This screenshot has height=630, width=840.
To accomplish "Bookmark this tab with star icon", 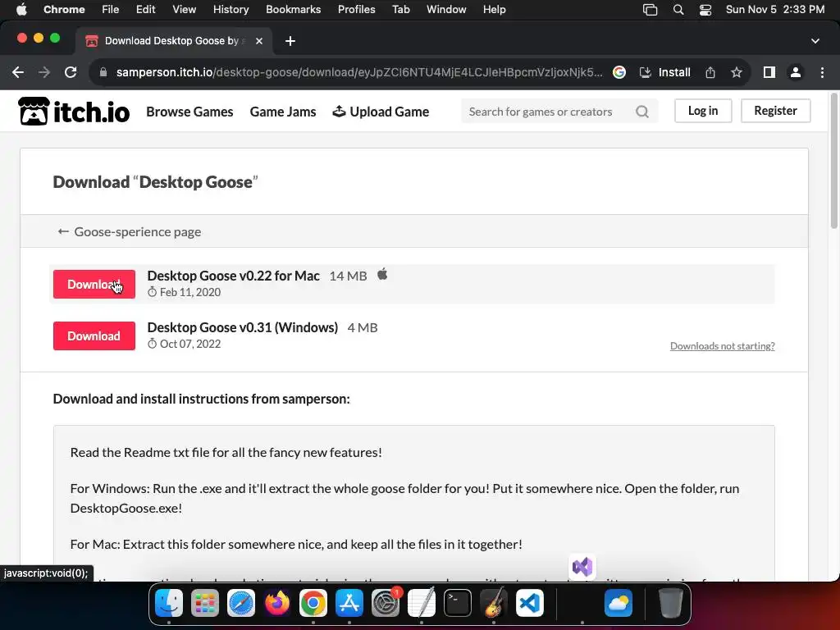I will (737, 72).
